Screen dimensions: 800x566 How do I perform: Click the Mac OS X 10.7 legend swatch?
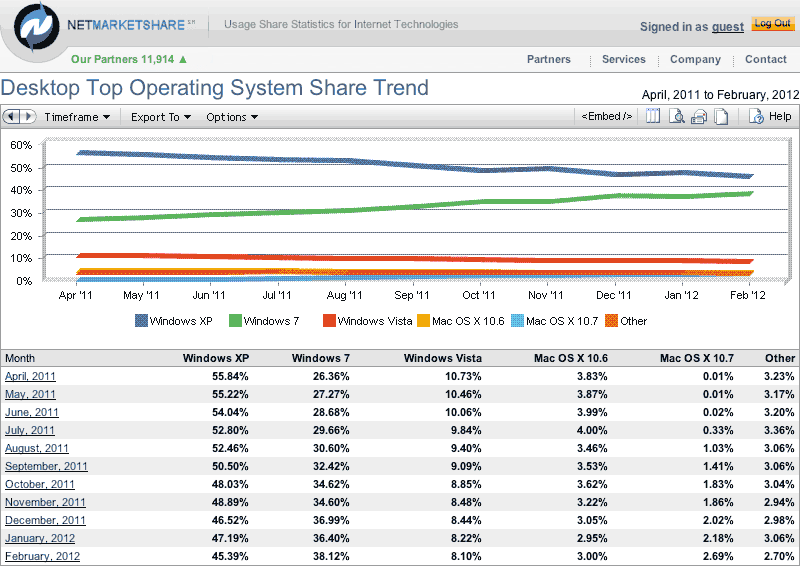(x=517, y=321)
